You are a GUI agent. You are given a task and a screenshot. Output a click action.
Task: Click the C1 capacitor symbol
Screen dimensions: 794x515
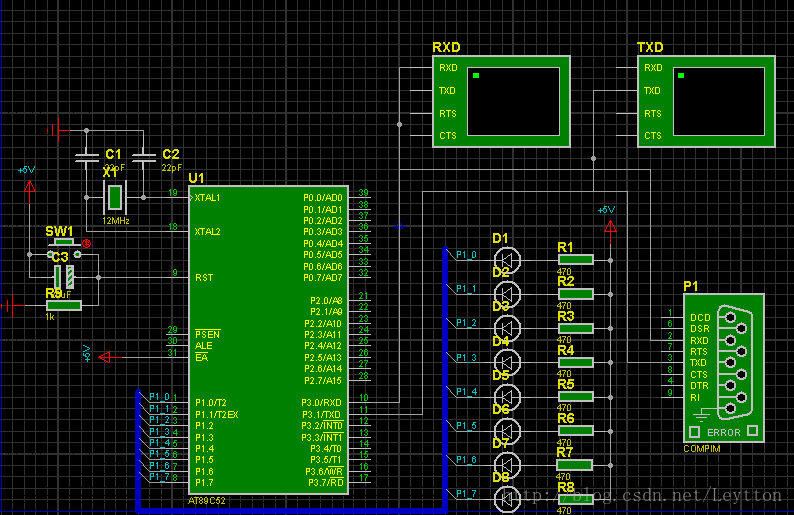pyautogui.click(x=87, y=157)
